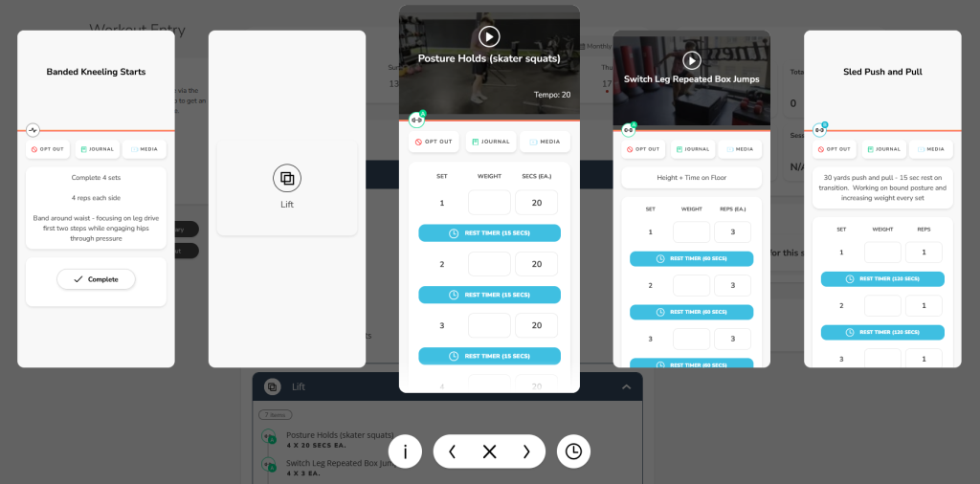The image size is (980, 484).
Task: Click seconds field for Posture Holds set 2
Action: 536,264
